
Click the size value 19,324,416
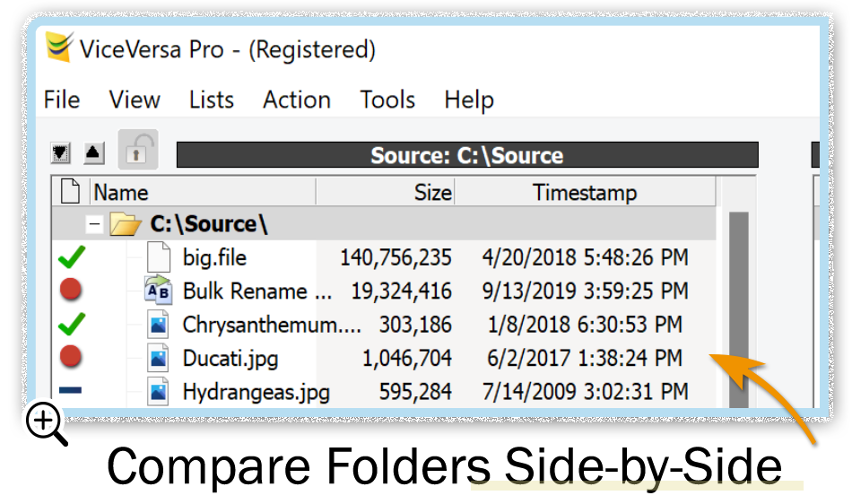coord(401,291)
